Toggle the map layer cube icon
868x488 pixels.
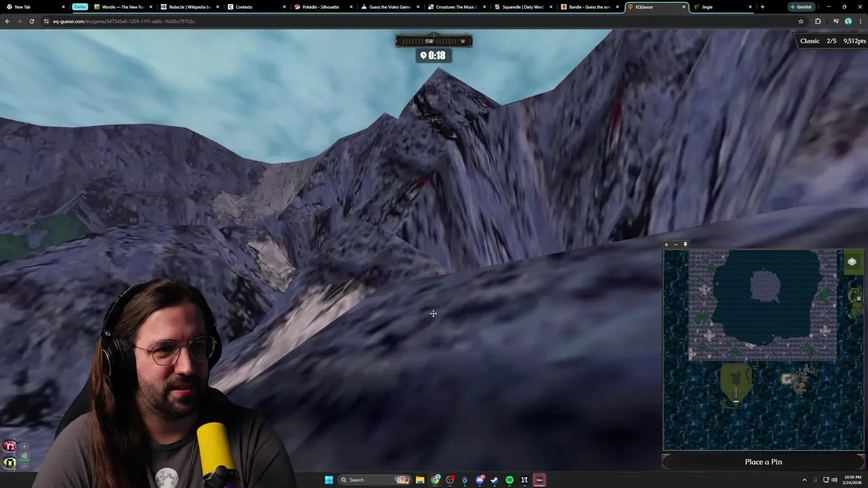pyautogui.click(x=852, y=262)
